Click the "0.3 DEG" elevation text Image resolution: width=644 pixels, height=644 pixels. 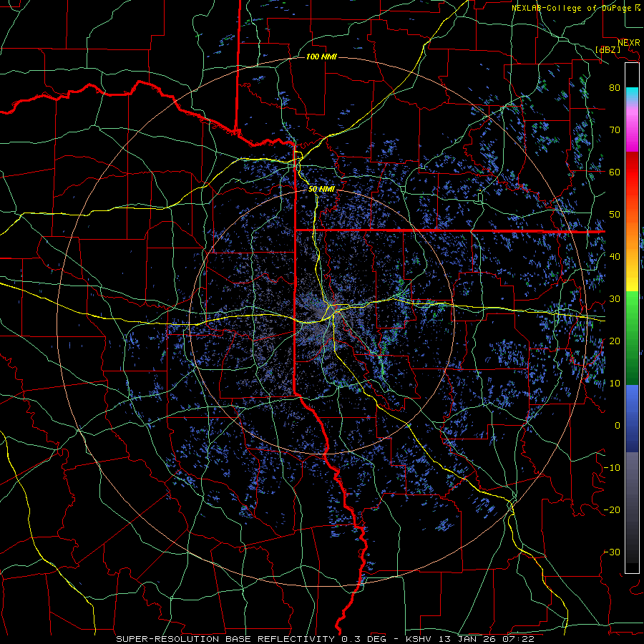pos(364,639)
